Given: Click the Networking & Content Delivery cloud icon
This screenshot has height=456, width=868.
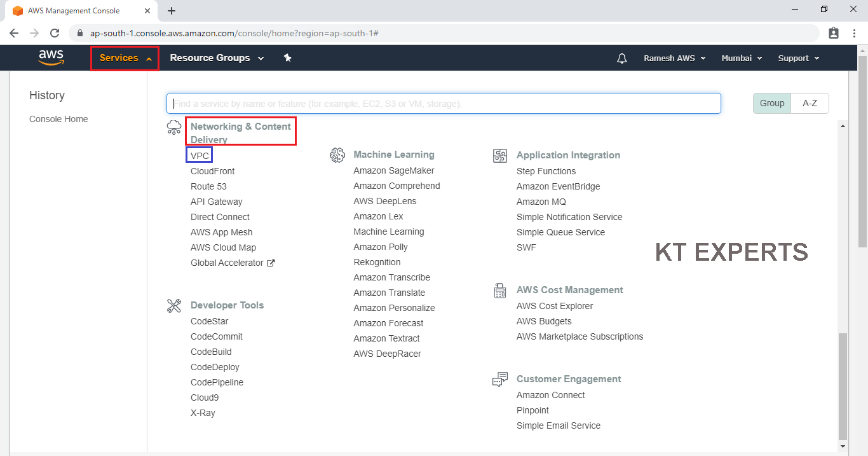Looking at the screenshot, I should pyautogui.click(x=174, y=127).
